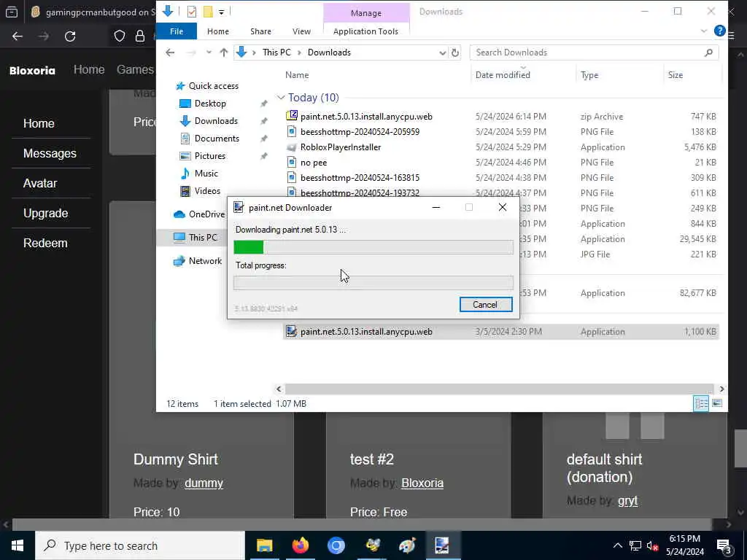Show hidden system tray icons
The width and height of the screenshot is (747, 560).
pyautogui.click(x=617, y=545)
